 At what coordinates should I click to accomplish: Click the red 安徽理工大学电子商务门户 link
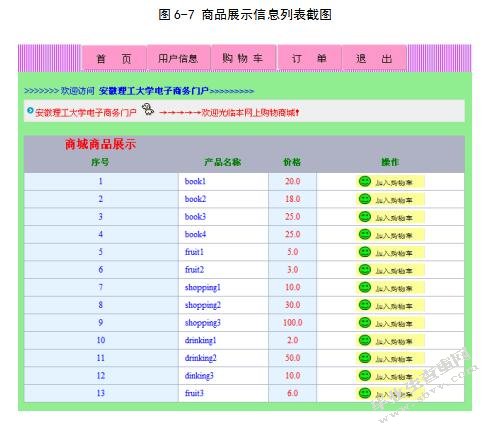[86, 113]
